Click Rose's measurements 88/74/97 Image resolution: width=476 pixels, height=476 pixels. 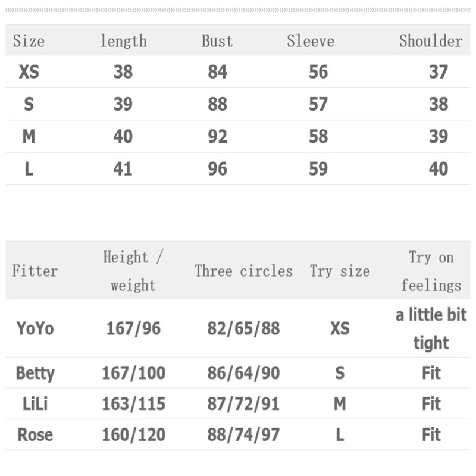tap(243, 435)
